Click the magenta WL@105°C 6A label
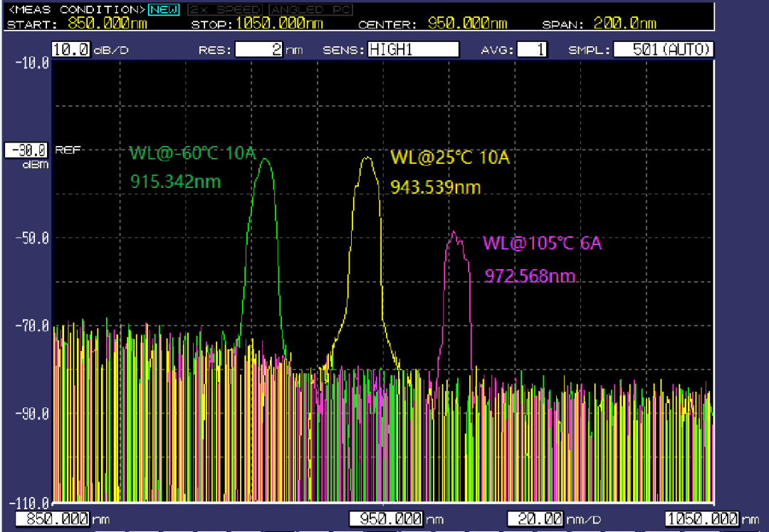 [543, 243]
